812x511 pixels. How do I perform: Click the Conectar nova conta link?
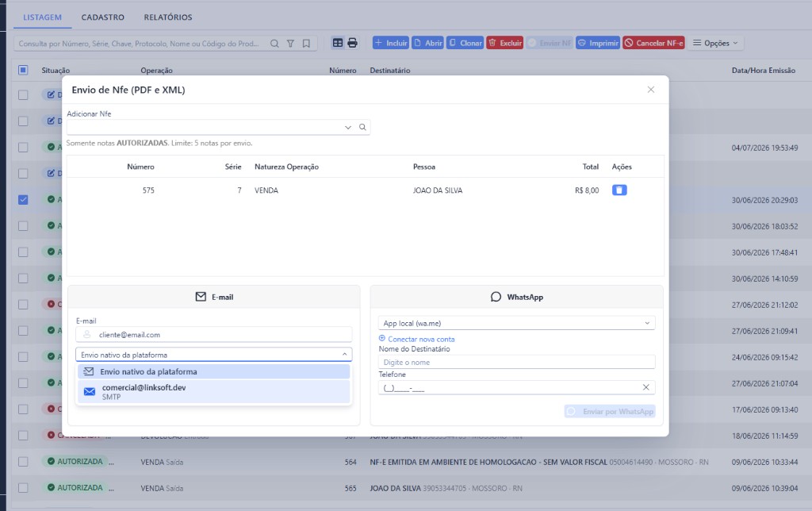click(x=417, y=339)
